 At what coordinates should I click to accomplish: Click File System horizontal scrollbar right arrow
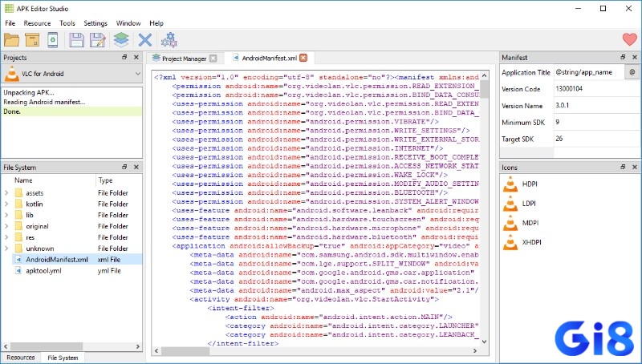tap(138, 346)
